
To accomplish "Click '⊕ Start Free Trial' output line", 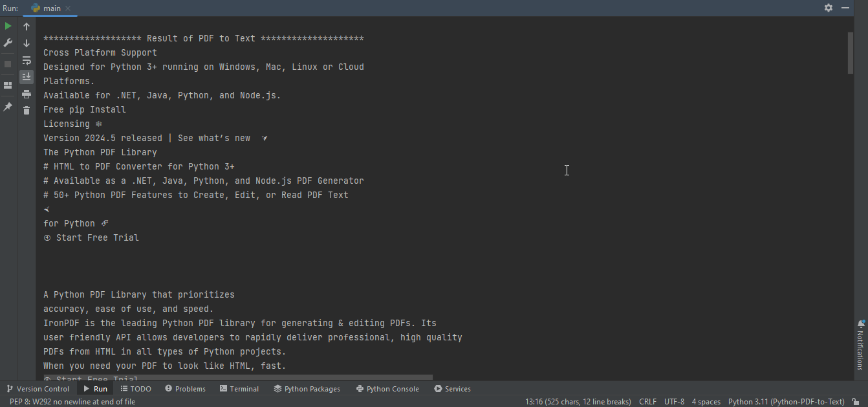I will coord(91,238).
